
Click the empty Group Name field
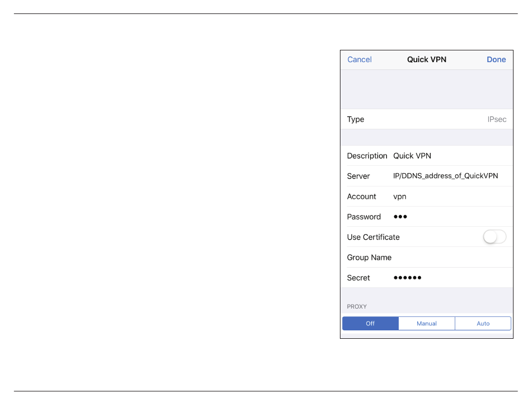448,258
